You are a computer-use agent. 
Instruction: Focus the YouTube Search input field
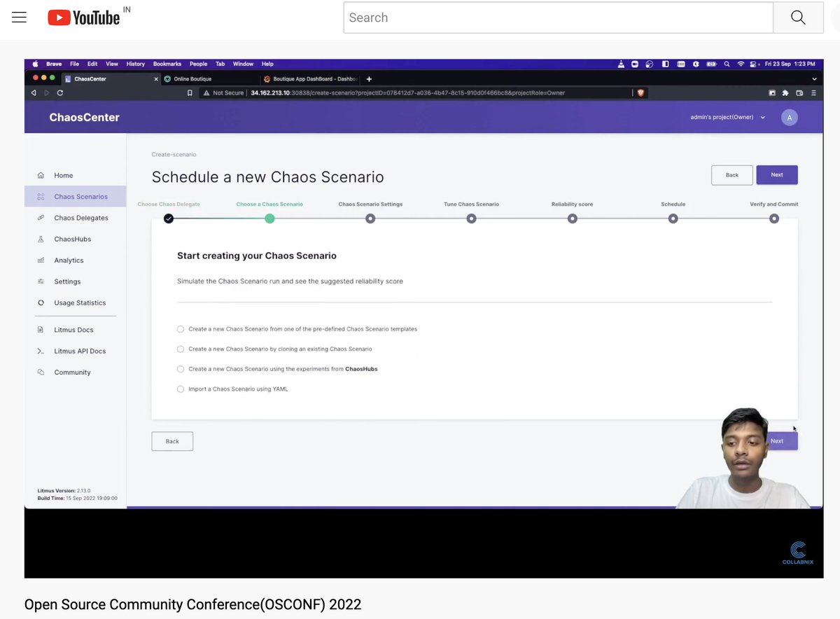[558, 18]
